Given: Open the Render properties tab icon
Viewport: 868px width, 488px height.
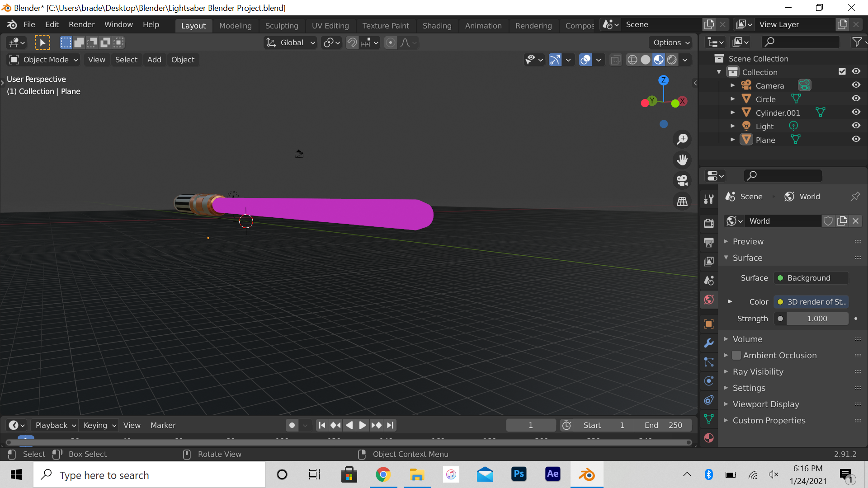Looking at the screenshot, I should (x=709, y=223).
